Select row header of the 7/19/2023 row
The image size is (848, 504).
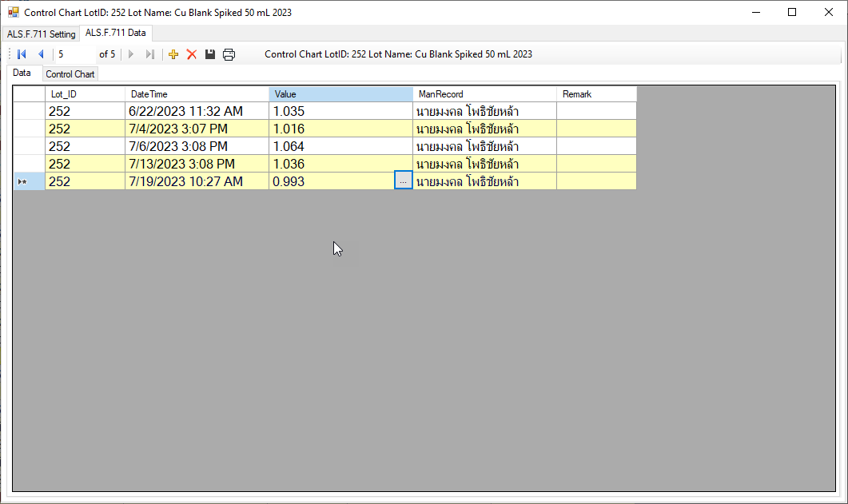tap(29, 182)
